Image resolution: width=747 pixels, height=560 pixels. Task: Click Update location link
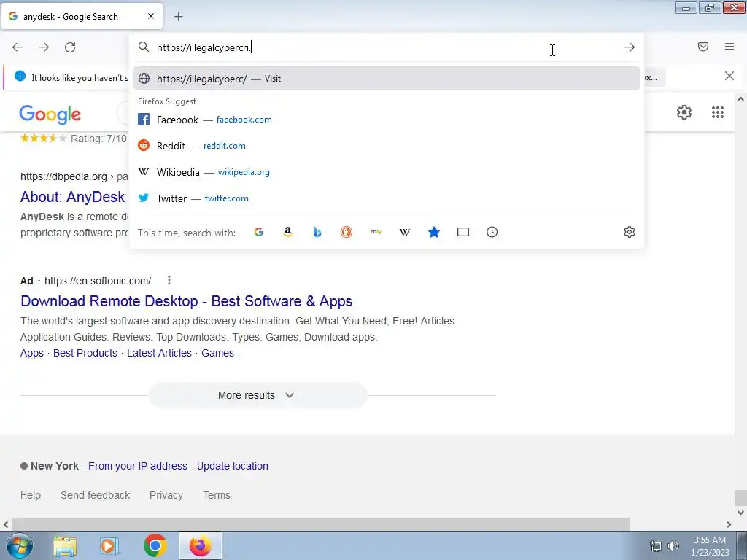[x=233, y=466]
